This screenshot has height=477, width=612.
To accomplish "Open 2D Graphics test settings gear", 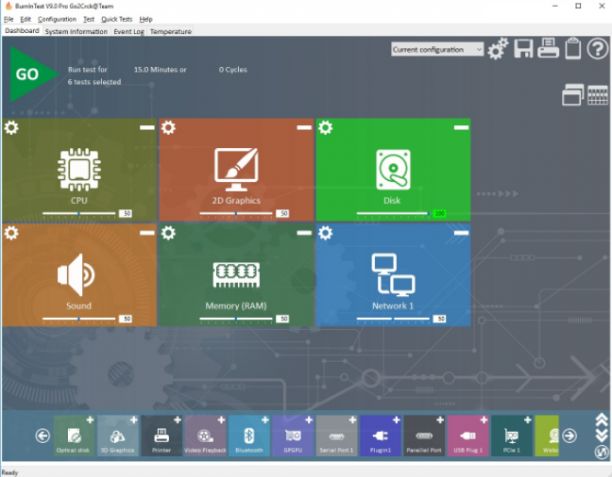I will tap(168, 128).
